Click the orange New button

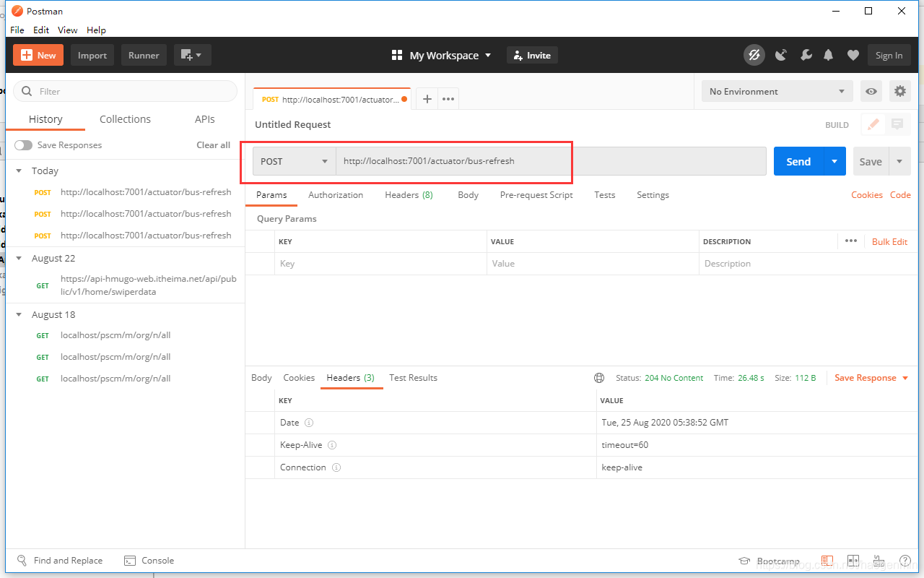(38, 55)
